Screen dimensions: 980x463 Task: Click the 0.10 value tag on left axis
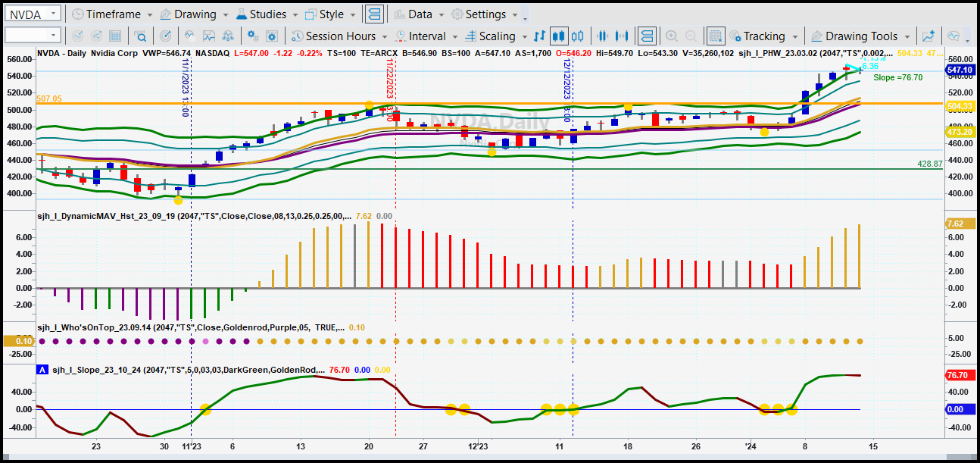coord(17,341)
